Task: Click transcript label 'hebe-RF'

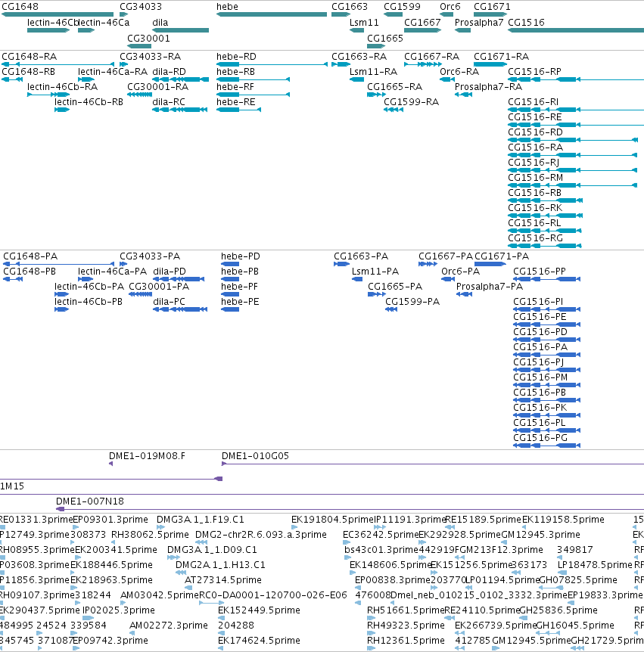Action: [235, 86]
